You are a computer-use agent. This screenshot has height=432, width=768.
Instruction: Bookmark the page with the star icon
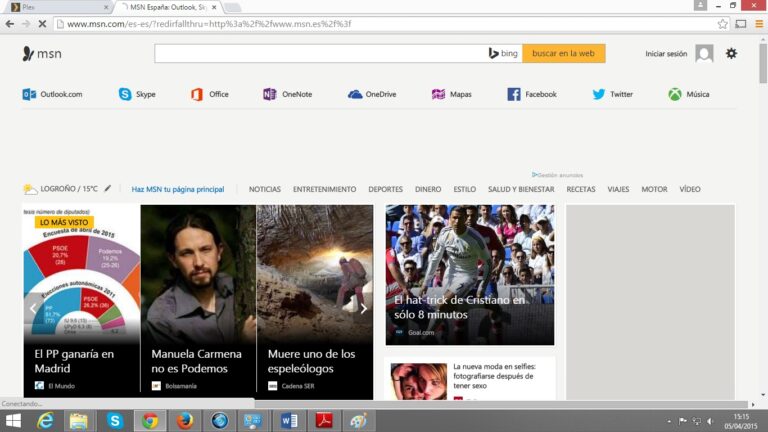tap(722, 24)
